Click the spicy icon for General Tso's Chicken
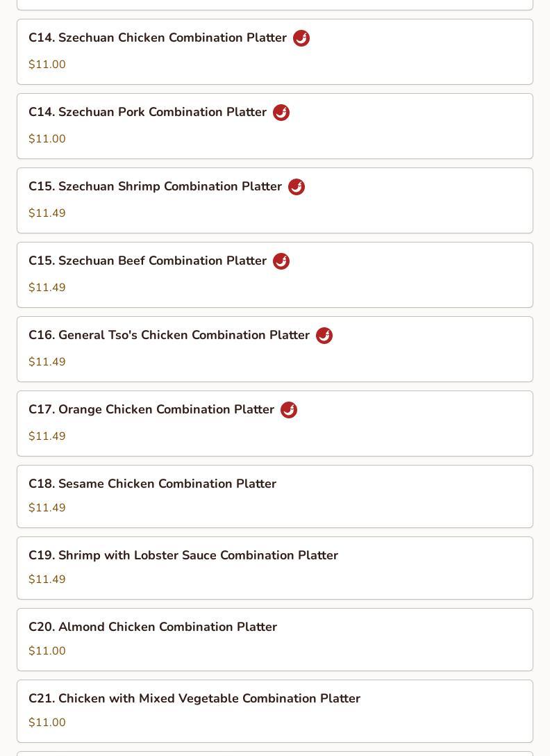 tap(324, 336)
